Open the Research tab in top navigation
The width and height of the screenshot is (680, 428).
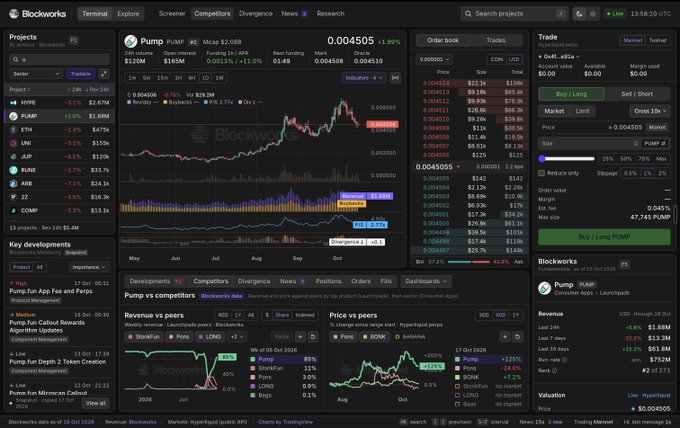tap(330, 14)
